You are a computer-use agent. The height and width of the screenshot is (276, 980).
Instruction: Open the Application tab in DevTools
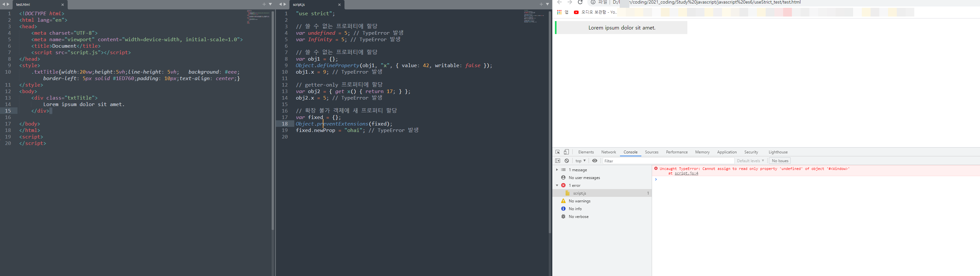[727, 152]
